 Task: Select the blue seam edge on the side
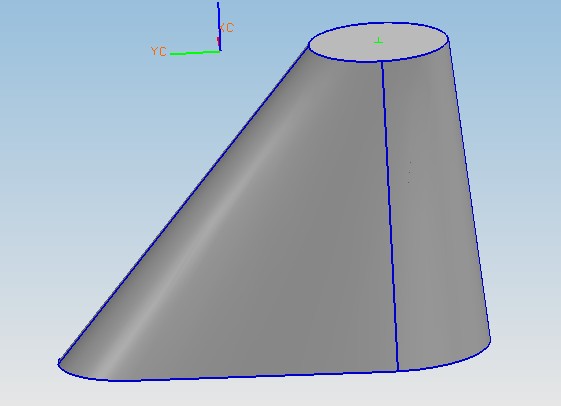(390, 216)
